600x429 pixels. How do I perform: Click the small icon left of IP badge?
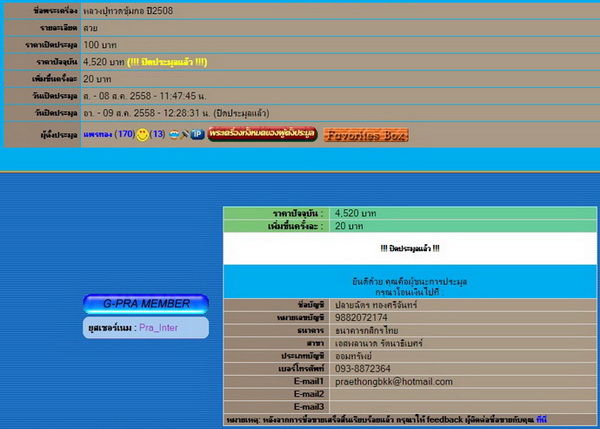pos(186,134)
